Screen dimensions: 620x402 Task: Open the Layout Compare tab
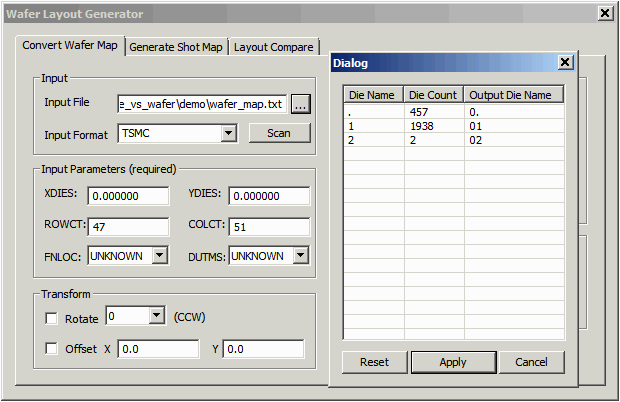(273, 47)
